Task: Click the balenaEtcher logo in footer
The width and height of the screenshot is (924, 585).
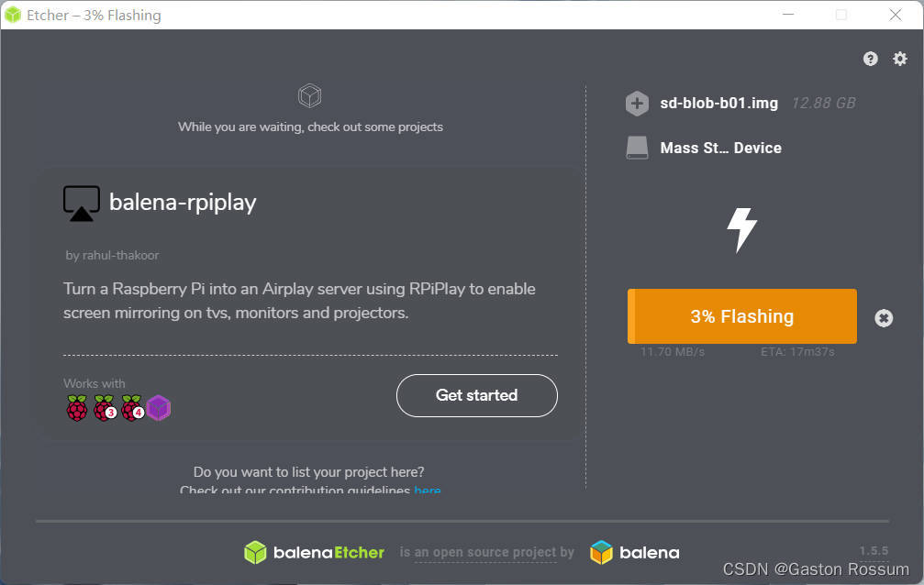Action: click(314, 552)
